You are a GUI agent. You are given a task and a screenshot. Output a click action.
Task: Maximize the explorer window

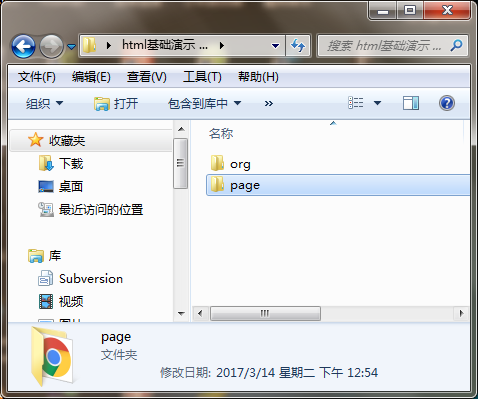click(410, 11)
